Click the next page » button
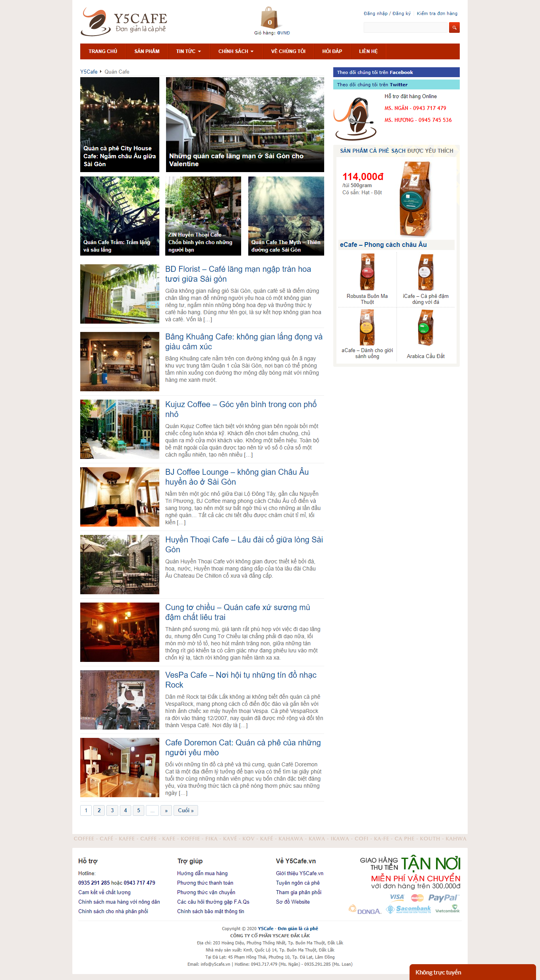Screen dimensions: 540x980 point(166,810)
